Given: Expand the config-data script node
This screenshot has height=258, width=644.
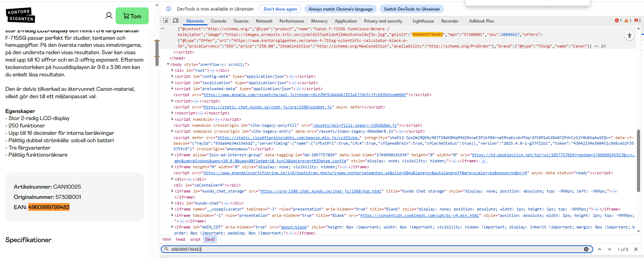Looking at the screenshot, I should tap(172, 76).
